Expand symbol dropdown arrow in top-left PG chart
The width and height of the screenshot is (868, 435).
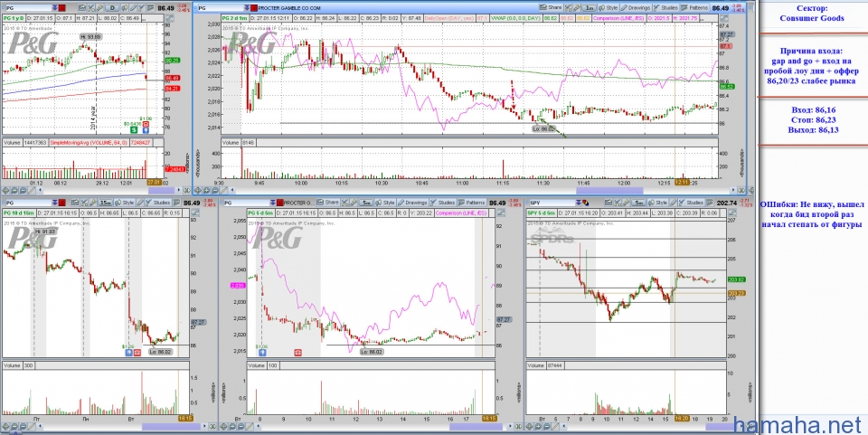(x=55, y=8)
